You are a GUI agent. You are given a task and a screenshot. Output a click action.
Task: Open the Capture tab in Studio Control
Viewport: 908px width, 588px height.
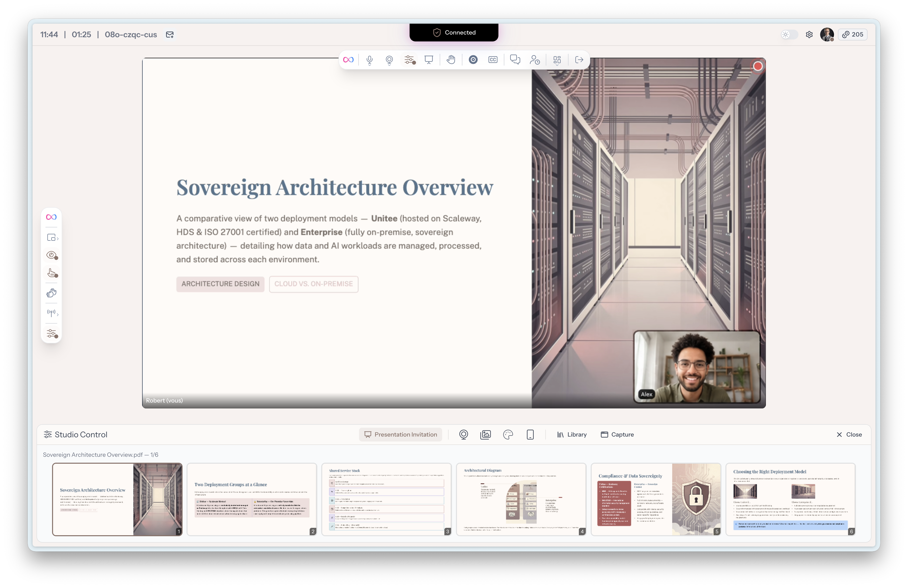click(x=617, y=435)
